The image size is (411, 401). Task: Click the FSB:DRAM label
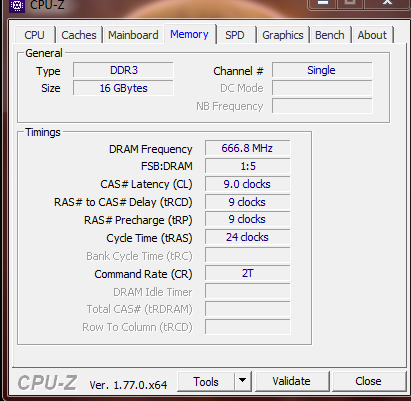[167, 166]
